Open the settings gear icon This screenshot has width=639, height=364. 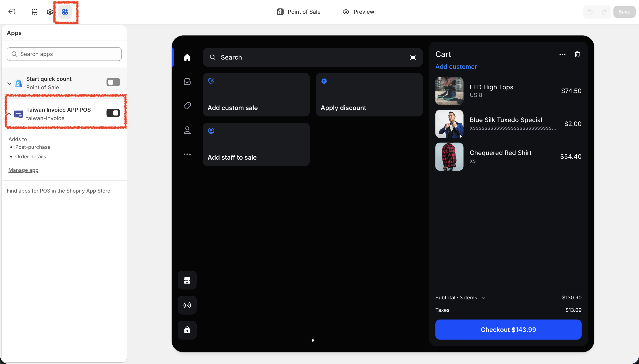[x=50, y=12]
